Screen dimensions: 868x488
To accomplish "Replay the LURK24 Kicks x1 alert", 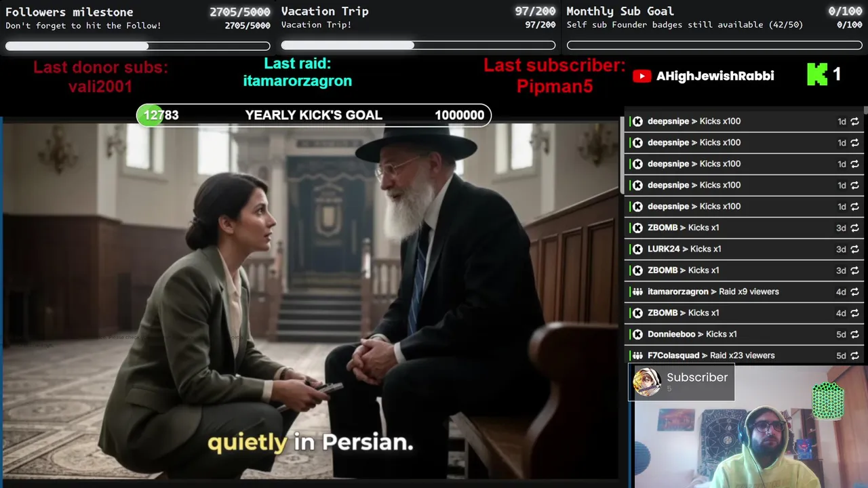I will coord(854,249).
